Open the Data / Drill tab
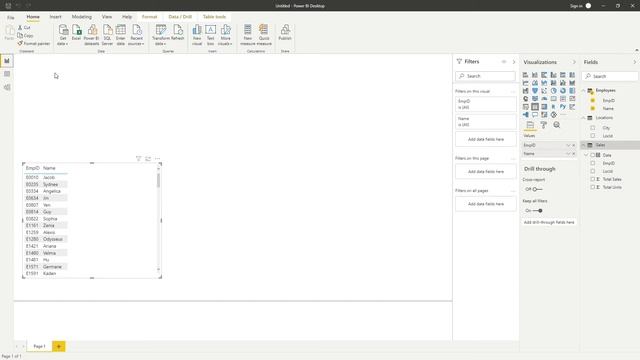Image resolution: width=640 pixels, height=360 pixels. (x=180, y=17)
